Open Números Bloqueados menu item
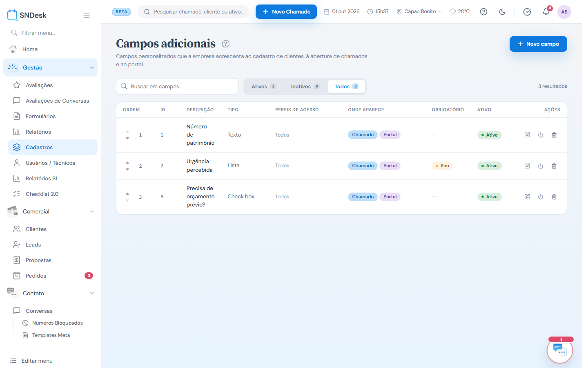The height and width of the screenshot is (368, 588). 58,323
